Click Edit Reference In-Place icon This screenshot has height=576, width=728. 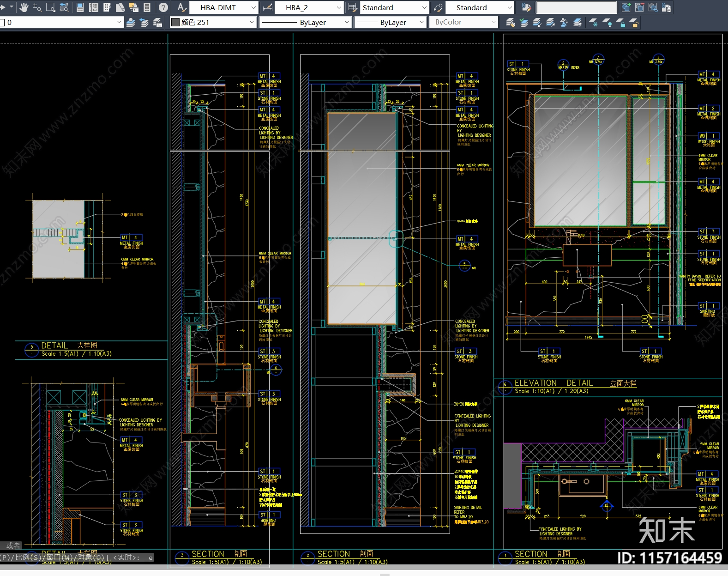[x=526, y=7]
